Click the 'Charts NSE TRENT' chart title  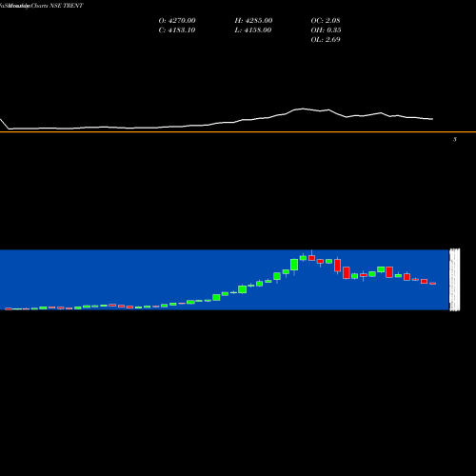[57, 6]
